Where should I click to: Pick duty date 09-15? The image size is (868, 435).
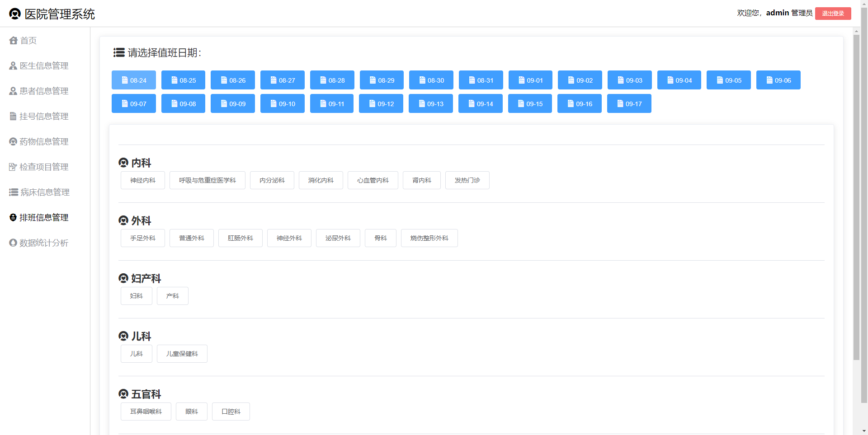530,103
